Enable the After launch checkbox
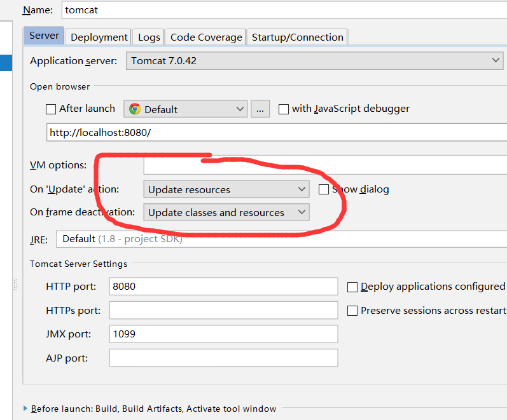The height and width of the screenshot is (420, 507). point(51,109)
